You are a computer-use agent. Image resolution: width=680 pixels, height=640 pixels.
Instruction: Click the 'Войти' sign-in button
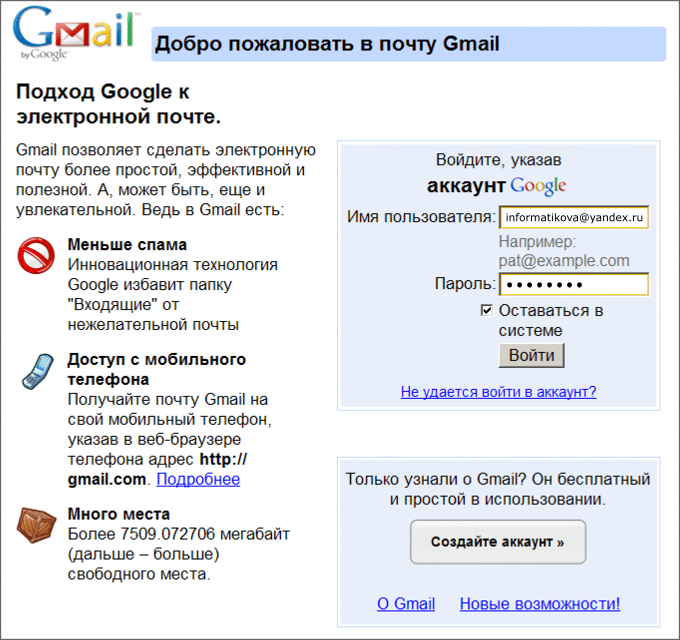pyautogui.click(x=532, y=356)
